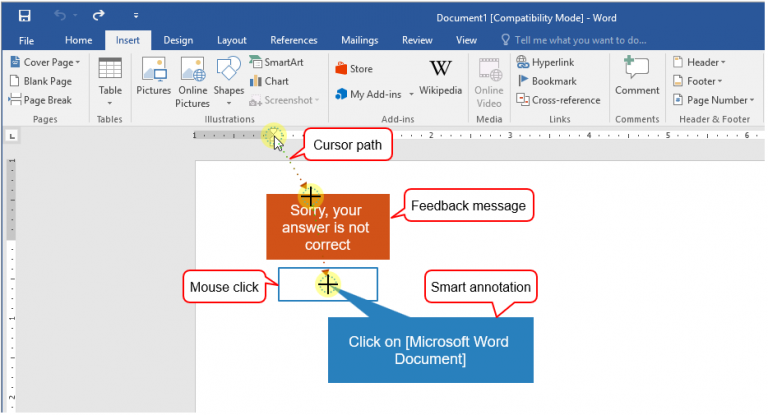Add a new Comment
768x415 pixels.
click(x=637, y=76)
